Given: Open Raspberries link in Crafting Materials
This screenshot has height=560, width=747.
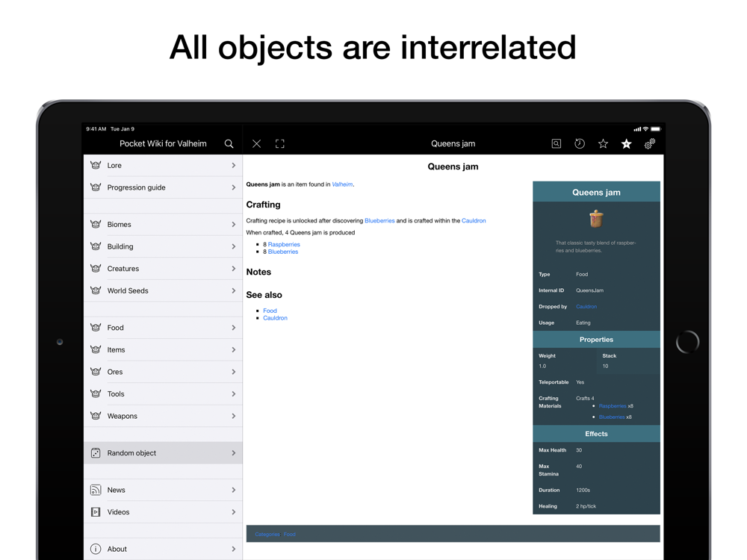Looking at the screenshot, I should 613,406.
